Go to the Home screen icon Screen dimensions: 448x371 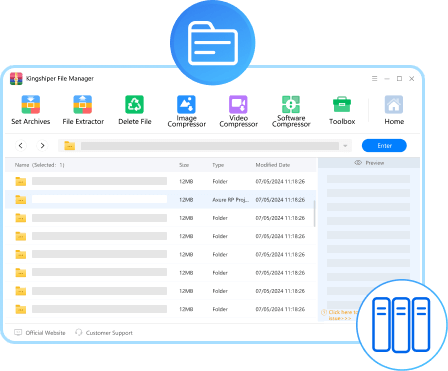[394, 105]
